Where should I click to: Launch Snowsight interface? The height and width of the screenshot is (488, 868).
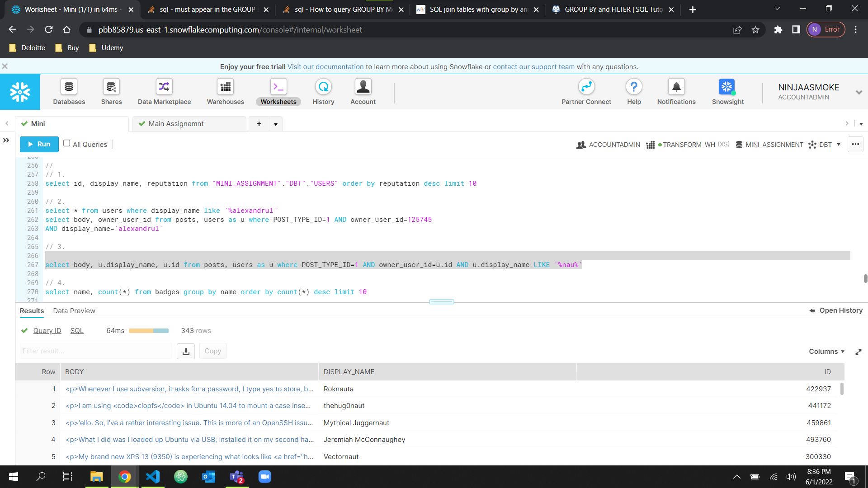click(727, 91)
